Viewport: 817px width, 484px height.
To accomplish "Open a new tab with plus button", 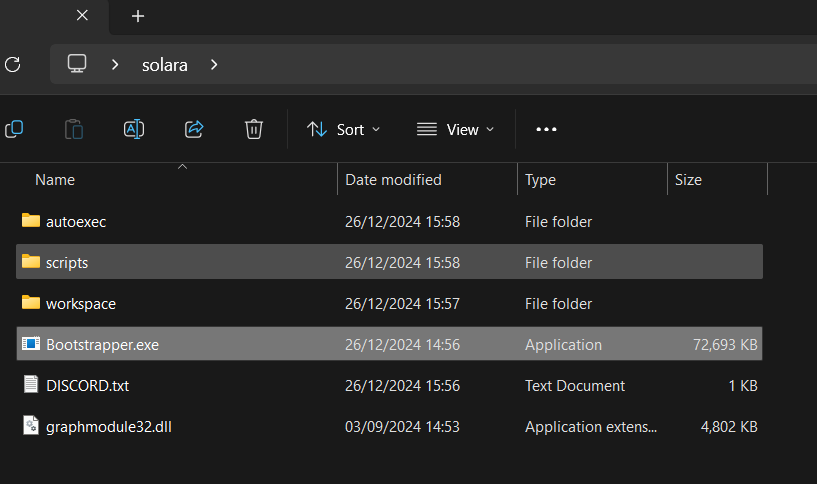I will 138,16.
